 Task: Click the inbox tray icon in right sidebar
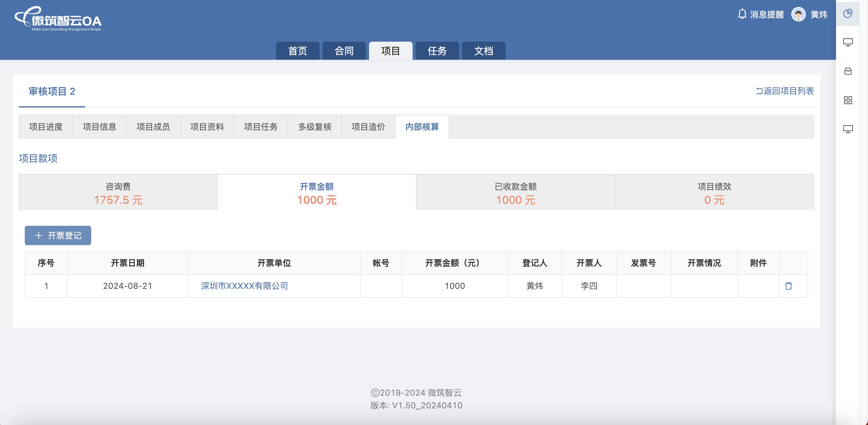[x=847, y=71]
